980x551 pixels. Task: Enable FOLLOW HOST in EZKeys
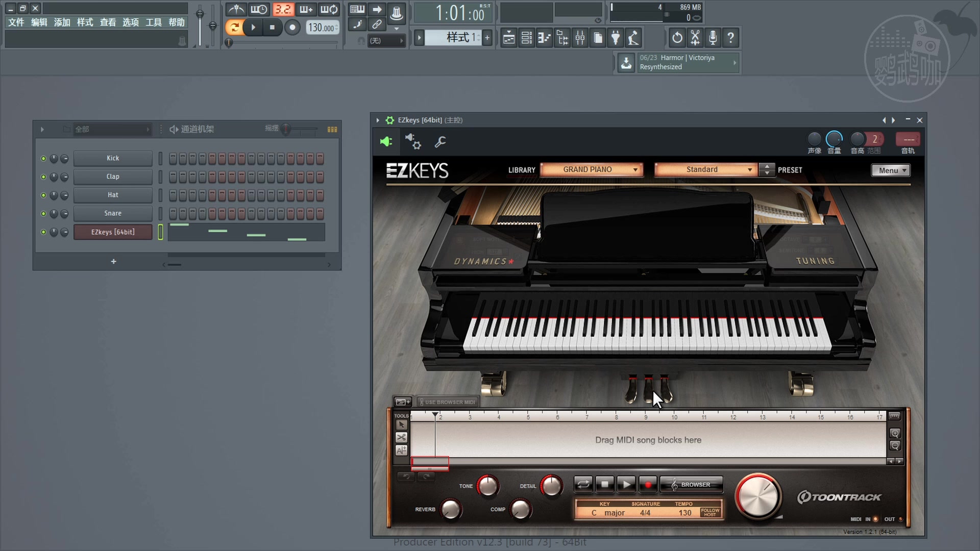[709, 513]
